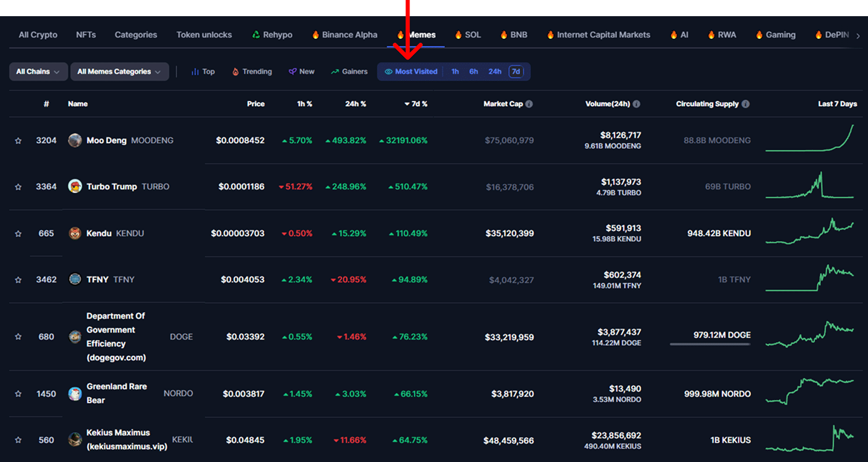Image resolution: width=868 pixels, height=462 pixels.
Task: Sort by Name column header
Action: (77, 104)
